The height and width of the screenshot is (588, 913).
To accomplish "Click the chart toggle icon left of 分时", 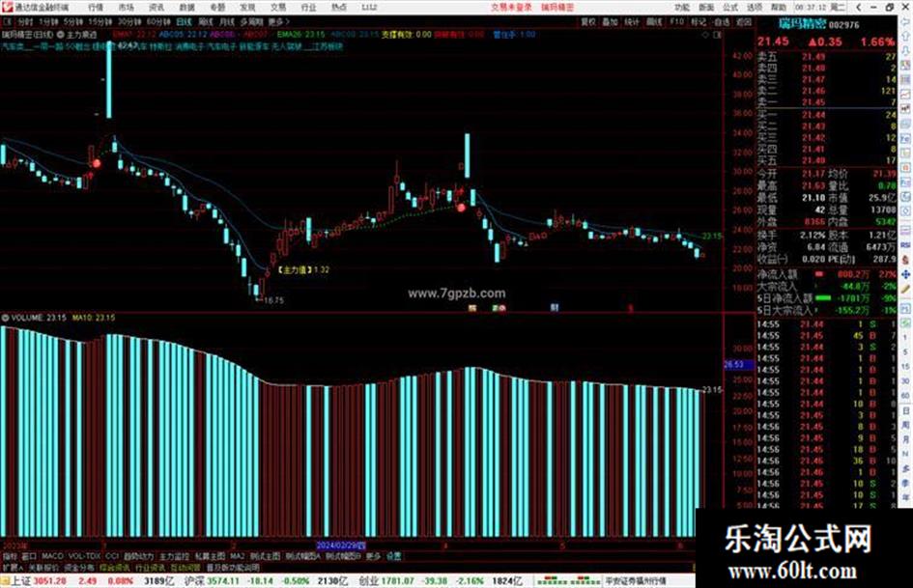I will tap(8, 22).
